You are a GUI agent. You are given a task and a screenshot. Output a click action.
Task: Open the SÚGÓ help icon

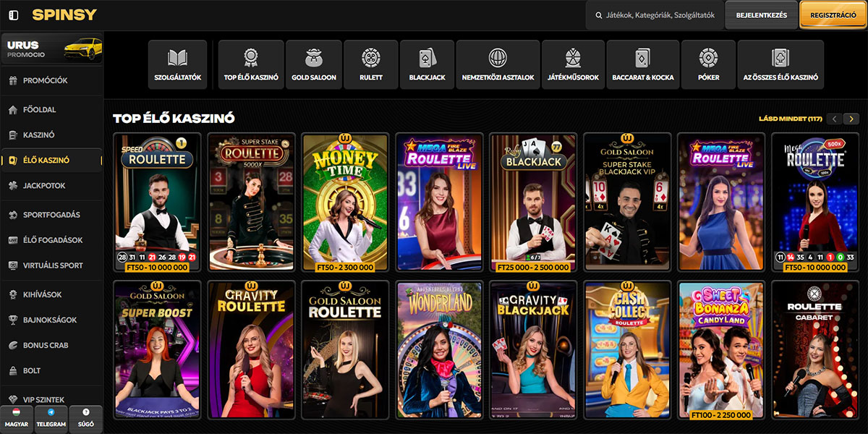click(x=85, y=420)
